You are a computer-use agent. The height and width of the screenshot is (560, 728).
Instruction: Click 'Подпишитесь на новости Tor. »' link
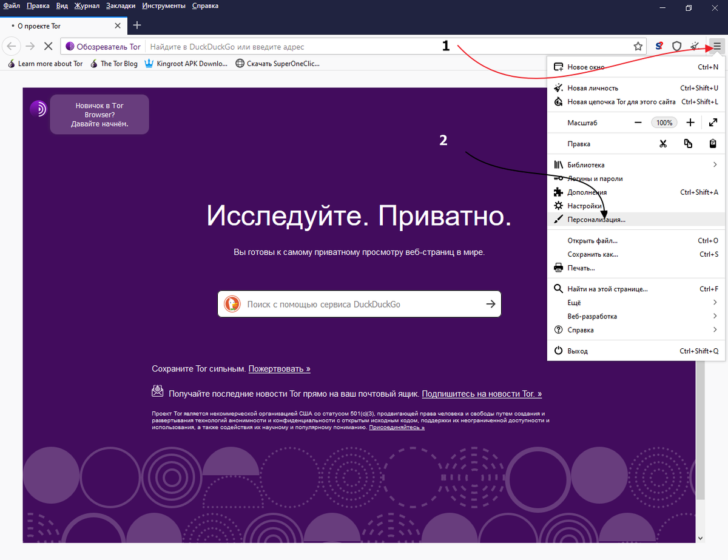coord(482,394)
